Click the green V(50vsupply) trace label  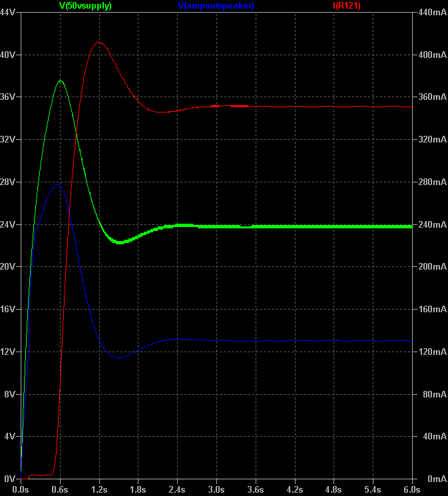[85, 5]
